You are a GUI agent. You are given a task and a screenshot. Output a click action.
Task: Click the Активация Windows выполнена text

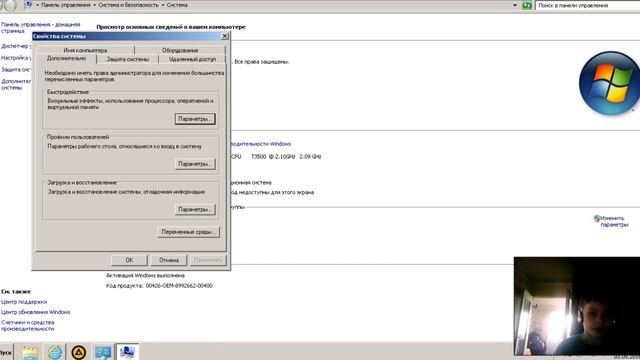pyautogui.click(x=145, y=276)
